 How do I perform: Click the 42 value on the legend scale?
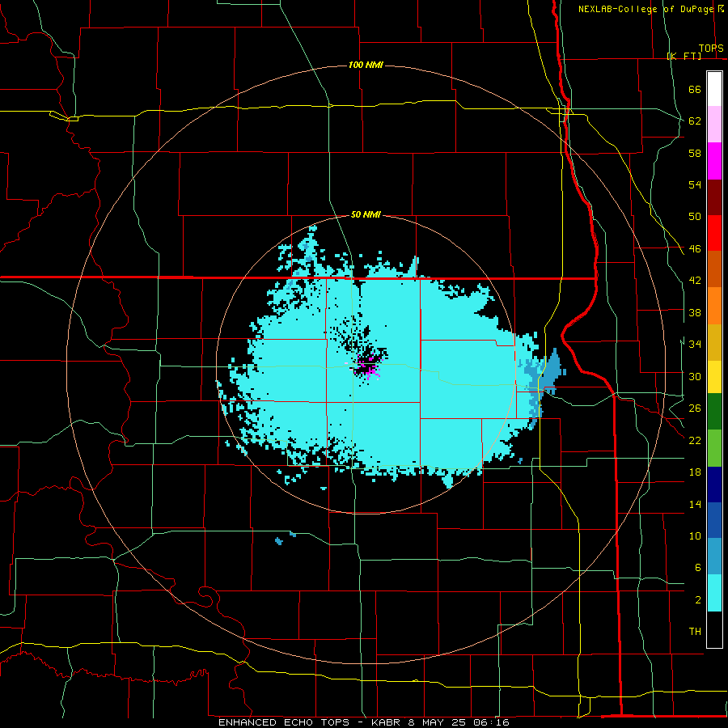[x=695, y=281]
